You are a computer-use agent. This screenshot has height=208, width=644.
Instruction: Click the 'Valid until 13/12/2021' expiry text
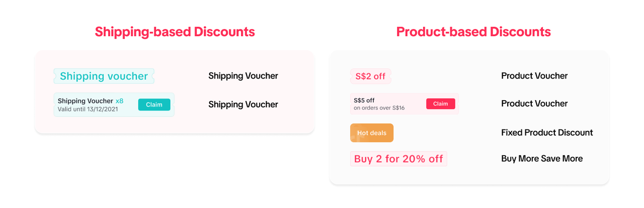pos(88,109)
